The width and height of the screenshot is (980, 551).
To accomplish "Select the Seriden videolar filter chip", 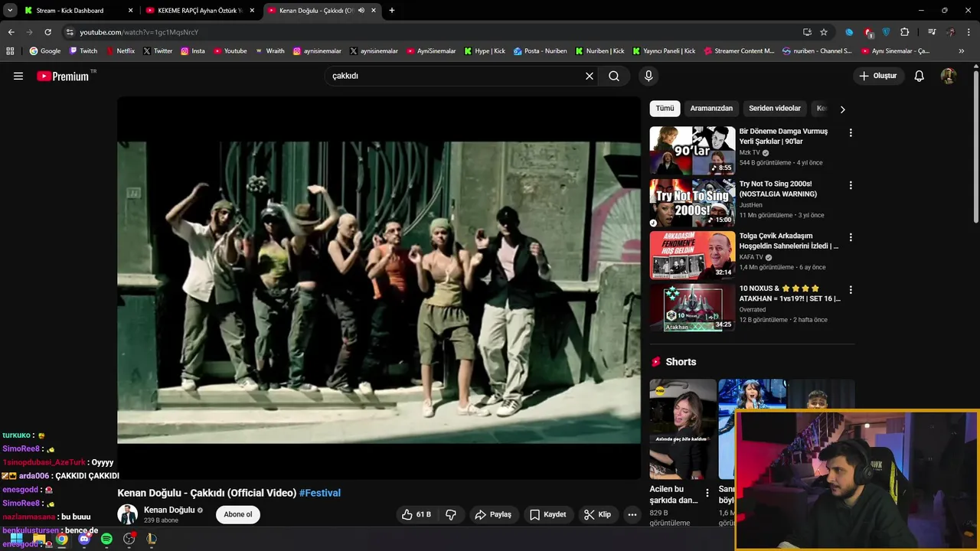I will pyautogui.click(x=775, y=109).
